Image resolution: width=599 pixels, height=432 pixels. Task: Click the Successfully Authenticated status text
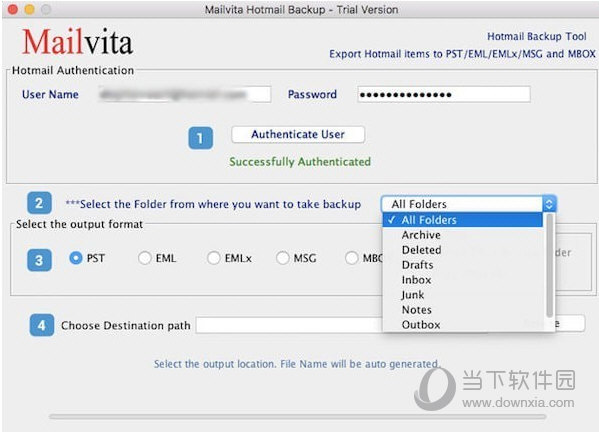[300, 162]
